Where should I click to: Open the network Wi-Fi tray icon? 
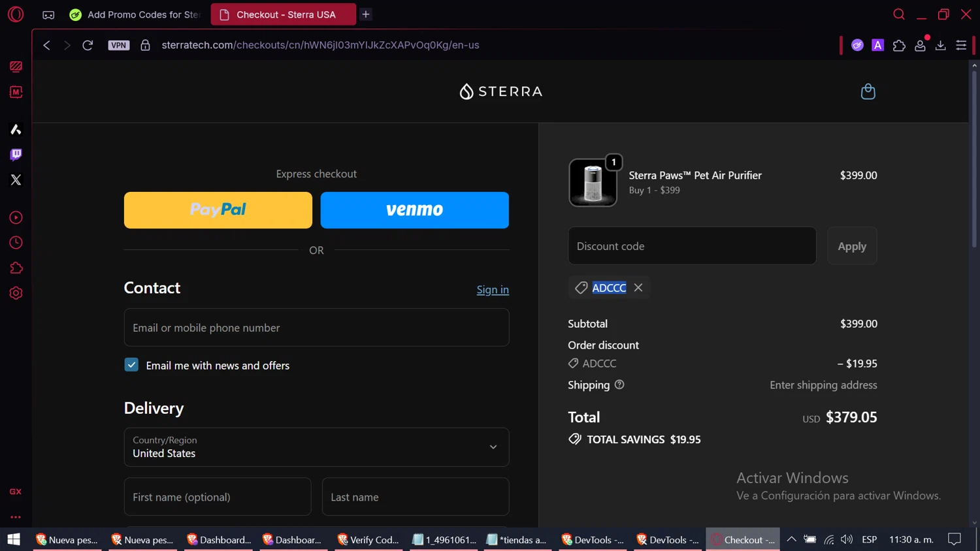click(x=829, y=539)
